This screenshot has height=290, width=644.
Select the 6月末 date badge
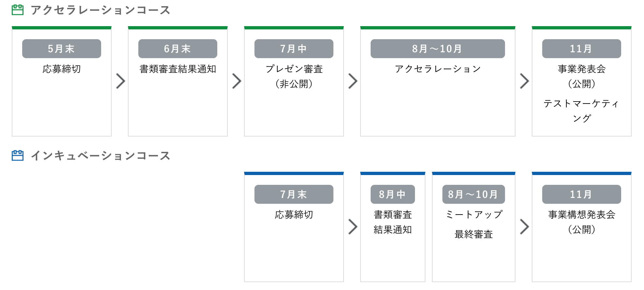point(178,49)
